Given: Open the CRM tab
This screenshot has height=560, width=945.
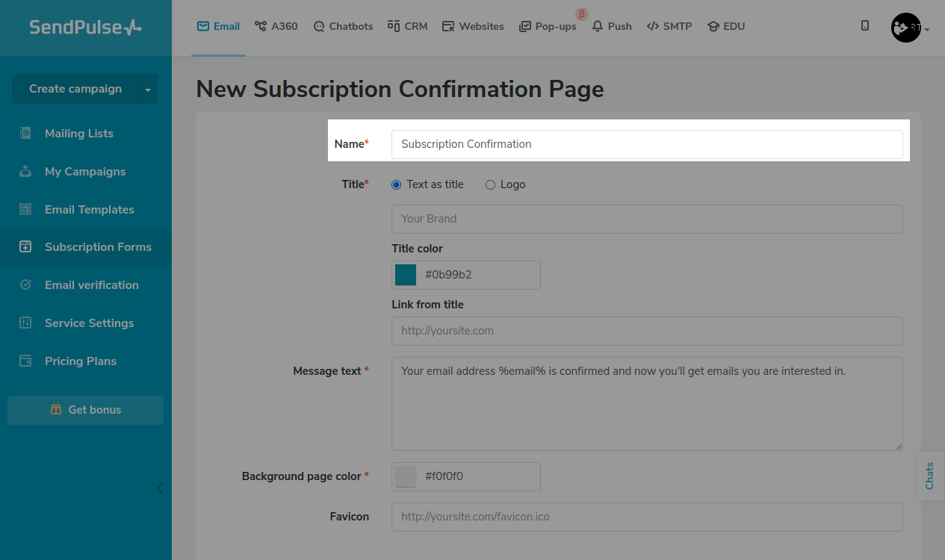Looking at the screenshot, I should (x=407, y=26).
